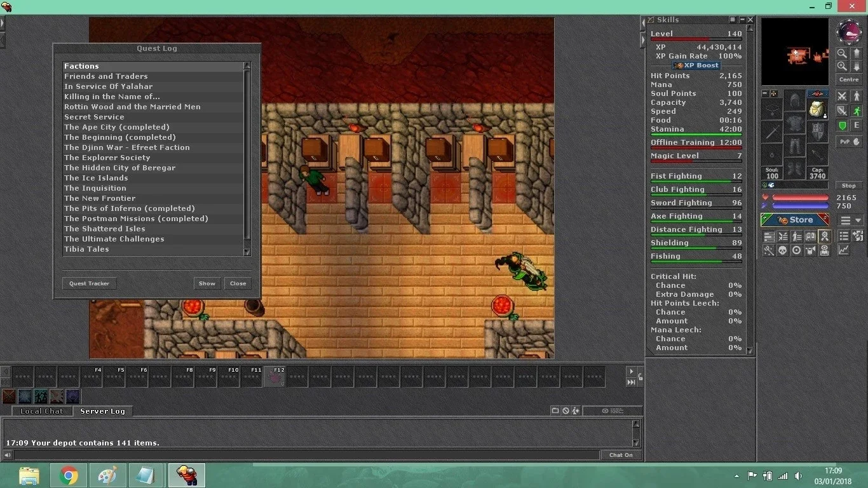Click the chat message input field
The width and height of the screenshot is (868, 488).
[x=307, y=455]
